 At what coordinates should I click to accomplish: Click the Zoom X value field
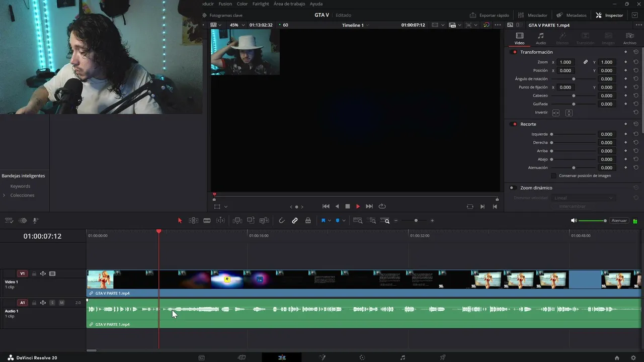coord(566,62)
